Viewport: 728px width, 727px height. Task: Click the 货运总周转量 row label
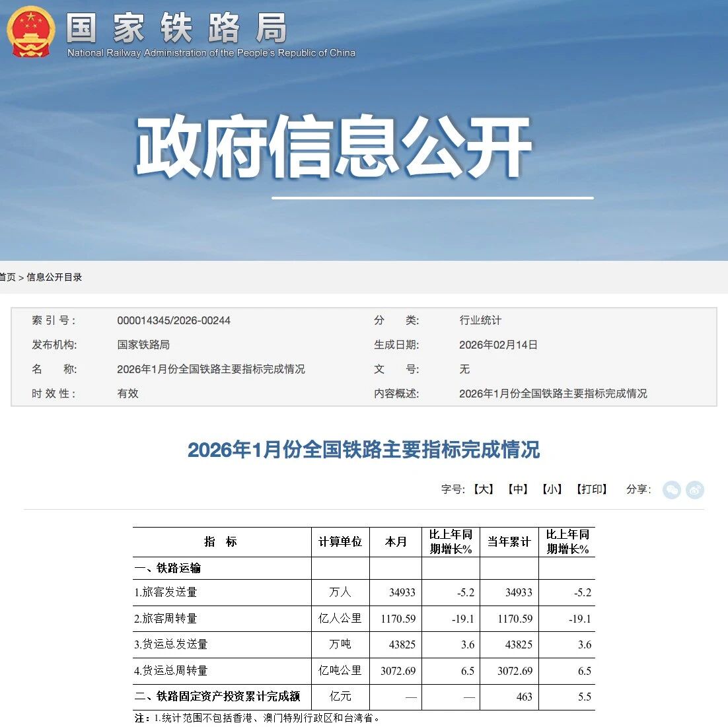(x=171, y=671)
